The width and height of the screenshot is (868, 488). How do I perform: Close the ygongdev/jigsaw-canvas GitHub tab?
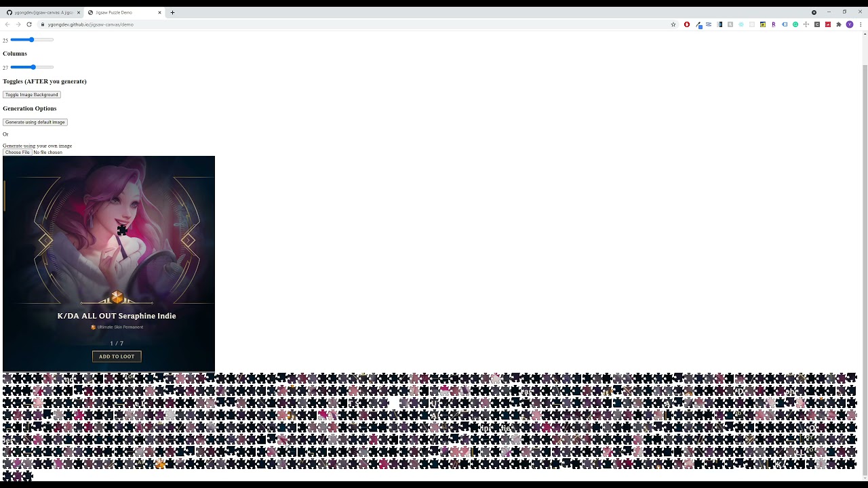[x=79, y=12]
